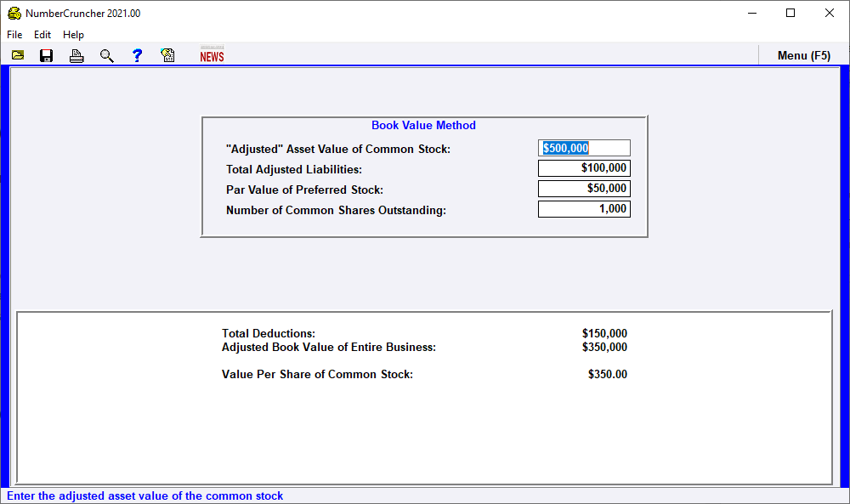This screenshot has width=850, height=504.
Task: Minimize the NumberCruncher window
Action: [x=752, y=13]
